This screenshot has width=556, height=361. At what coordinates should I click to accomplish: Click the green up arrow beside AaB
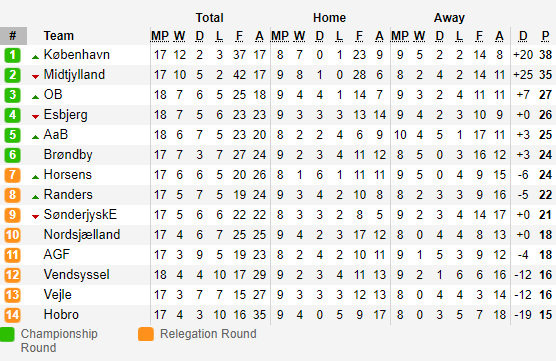[35, 137]
